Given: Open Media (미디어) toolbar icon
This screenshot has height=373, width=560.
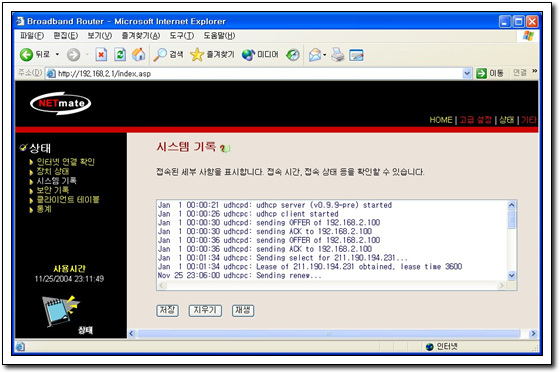Looking at the screenshot, I should tap(248, 55).
